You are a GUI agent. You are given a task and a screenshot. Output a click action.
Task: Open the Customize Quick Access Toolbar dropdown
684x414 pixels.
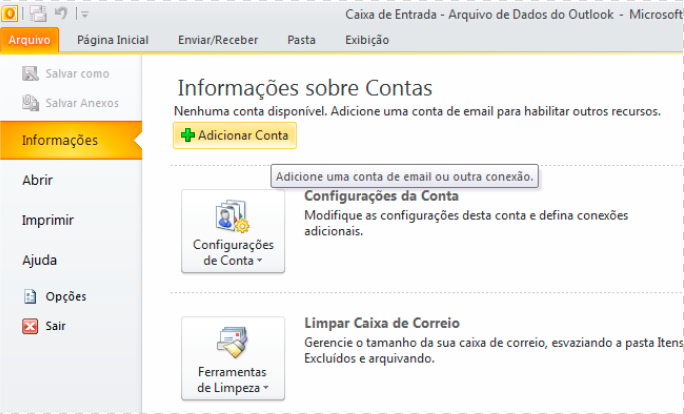84,15
